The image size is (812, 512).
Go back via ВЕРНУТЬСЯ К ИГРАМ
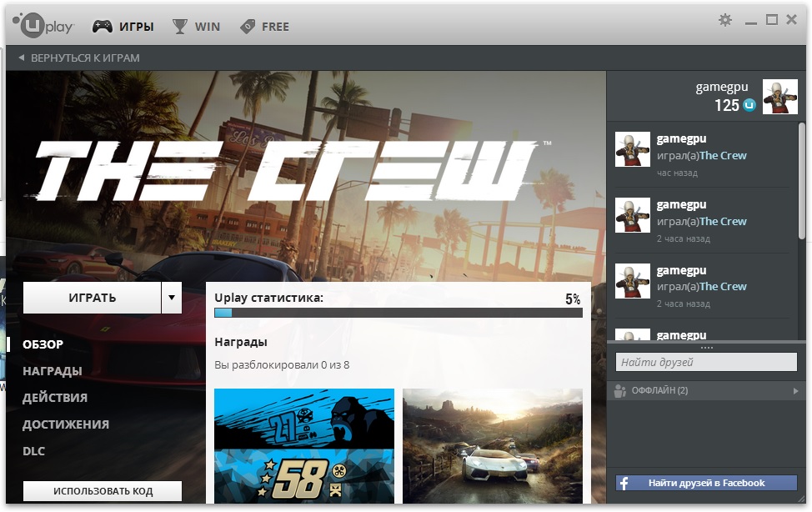point(78,58)
